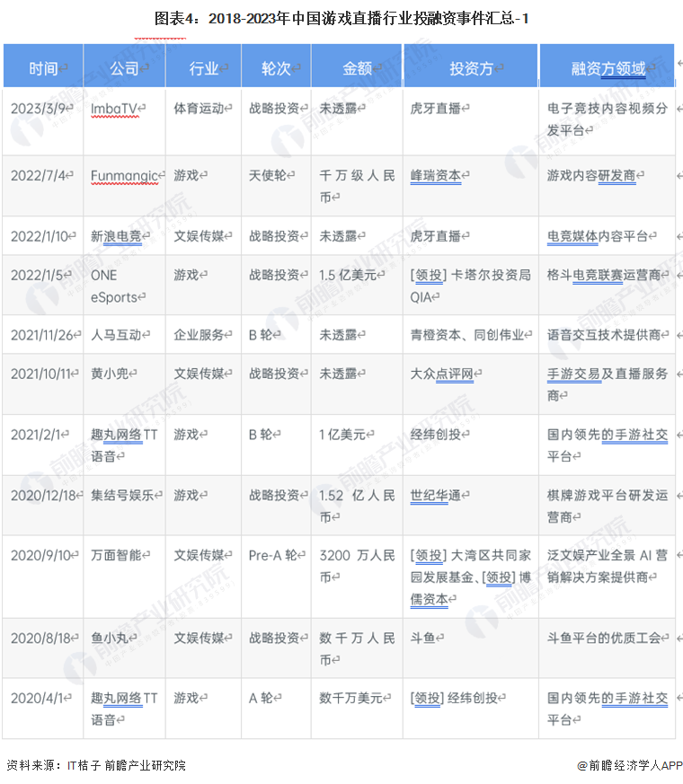Click 千万级人民币 amount cell

(357, 187)
